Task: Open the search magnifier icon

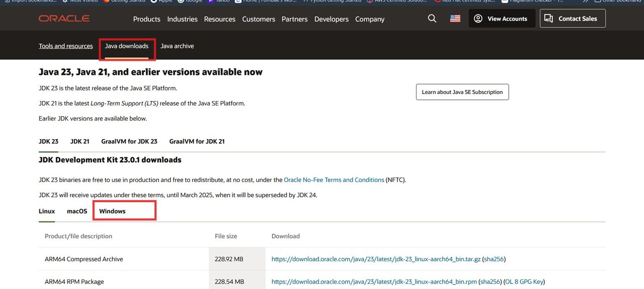Action: click(432, 19)
